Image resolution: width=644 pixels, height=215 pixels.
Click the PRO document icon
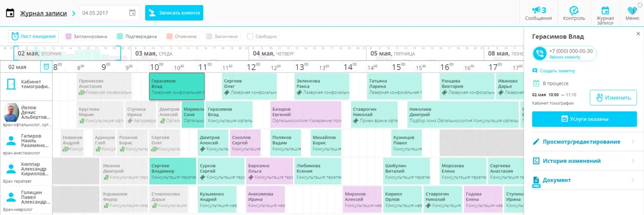coord(536,181)
